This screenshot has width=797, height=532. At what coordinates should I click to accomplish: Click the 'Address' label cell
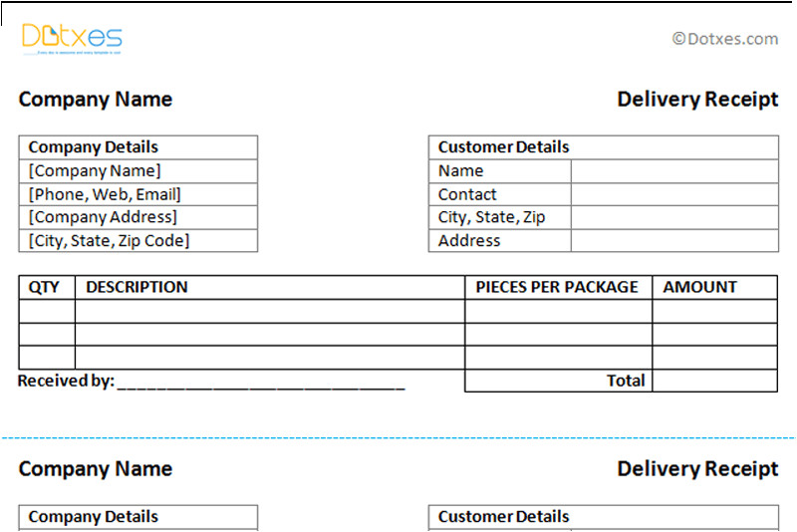click(x=500, y=241)
